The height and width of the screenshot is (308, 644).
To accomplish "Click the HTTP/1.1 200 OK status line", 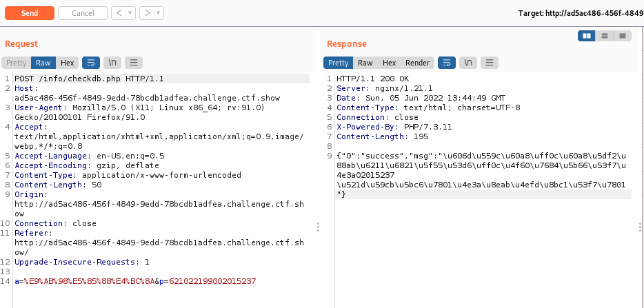I will [x=372, y=79].
